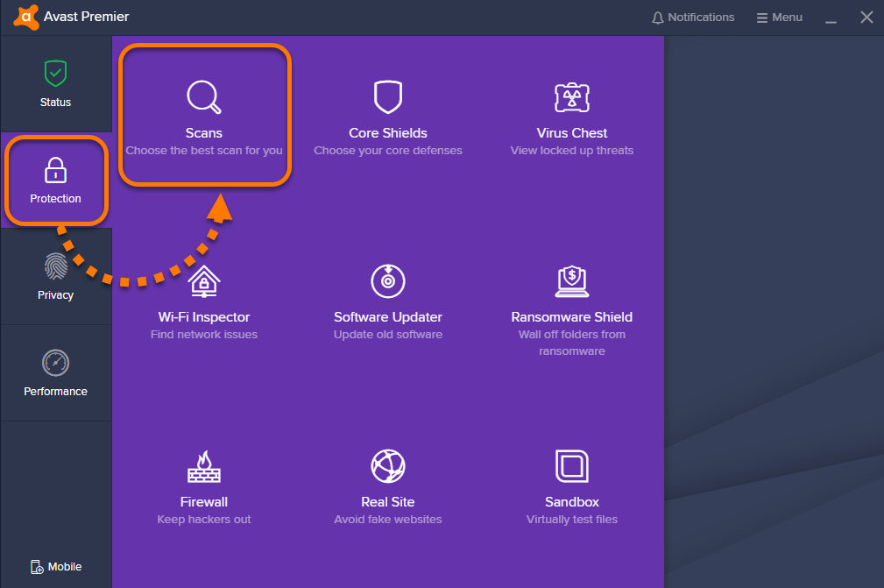Click the Menu text label
This screenshot has width=884, height=588.
(787, 18)
